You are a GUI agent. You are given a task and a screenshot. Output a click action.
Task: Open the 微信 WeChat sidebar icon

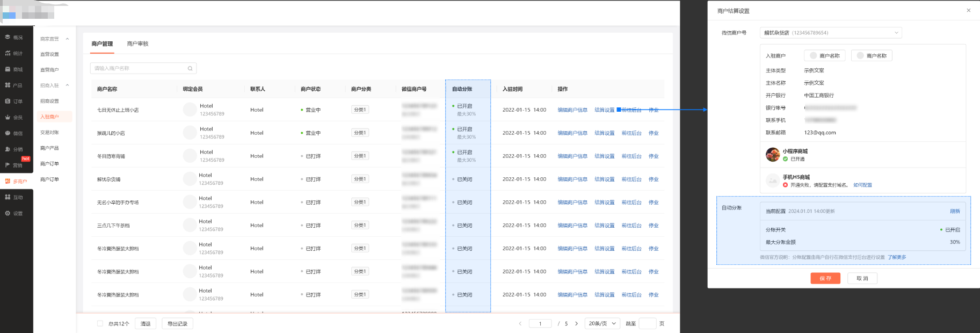pyautogui.click(x=8, y=133)
